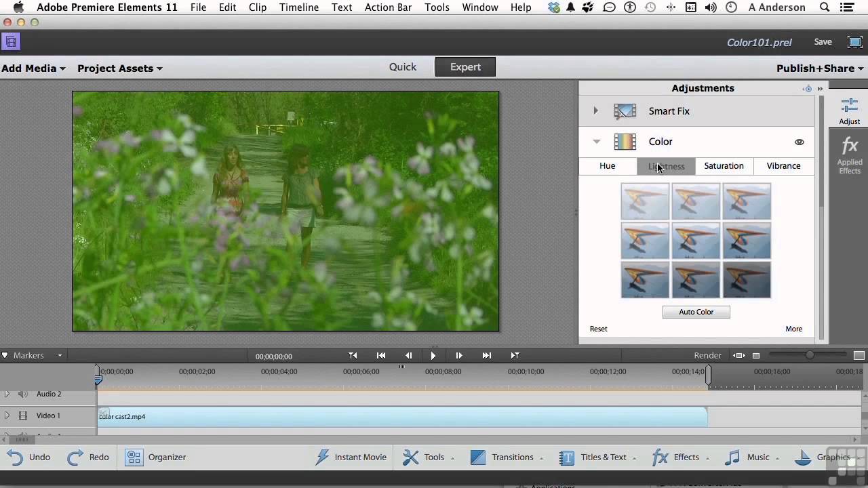
Task: Click the Adjustments panel dock icon
Action: click(807, 89)
